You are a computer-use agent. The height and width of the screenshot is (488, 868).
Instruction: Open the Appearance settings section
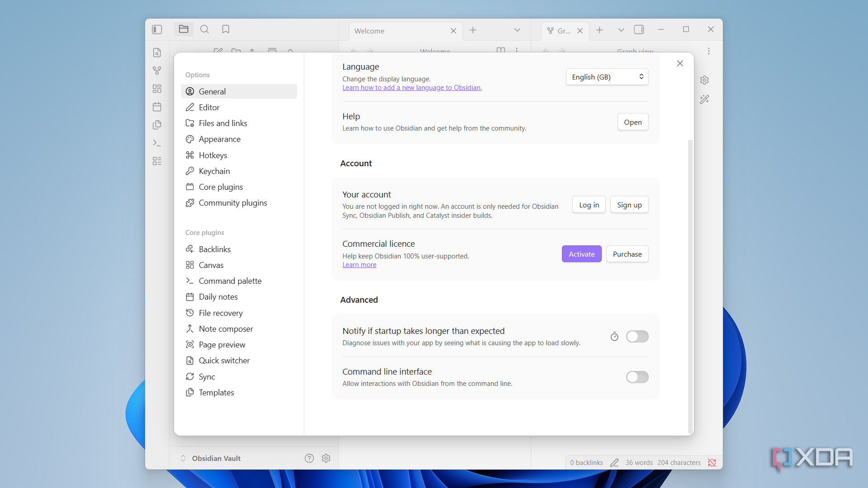point(239,139)
